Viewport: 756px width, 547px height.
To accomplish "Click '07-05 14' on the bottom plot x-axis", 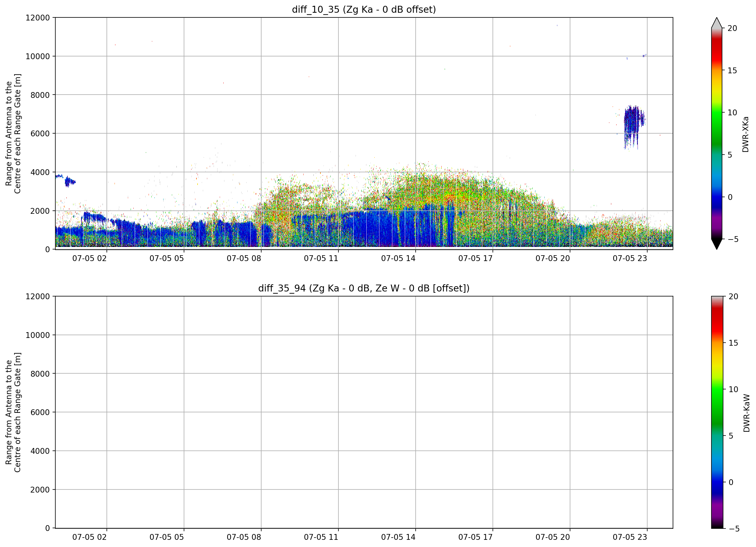I will coord(398,537).
